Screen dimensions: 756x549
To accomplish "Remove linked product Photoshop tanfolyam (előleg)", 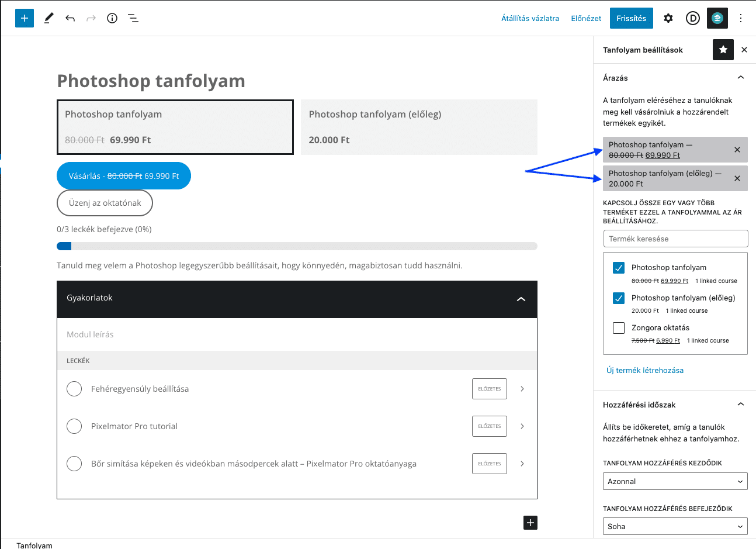I will (x=737, y=178).
